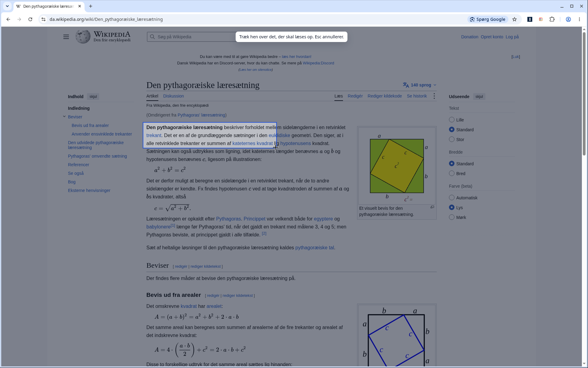
Task: Open Chrome's three-dot menu
Action: pos(579,19)
